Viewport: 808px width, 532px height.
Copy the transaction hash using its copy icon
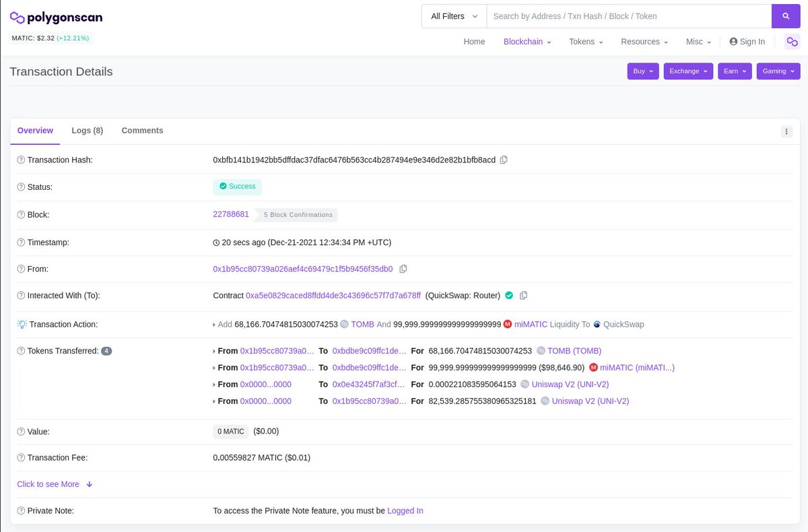tap(504, 160)
